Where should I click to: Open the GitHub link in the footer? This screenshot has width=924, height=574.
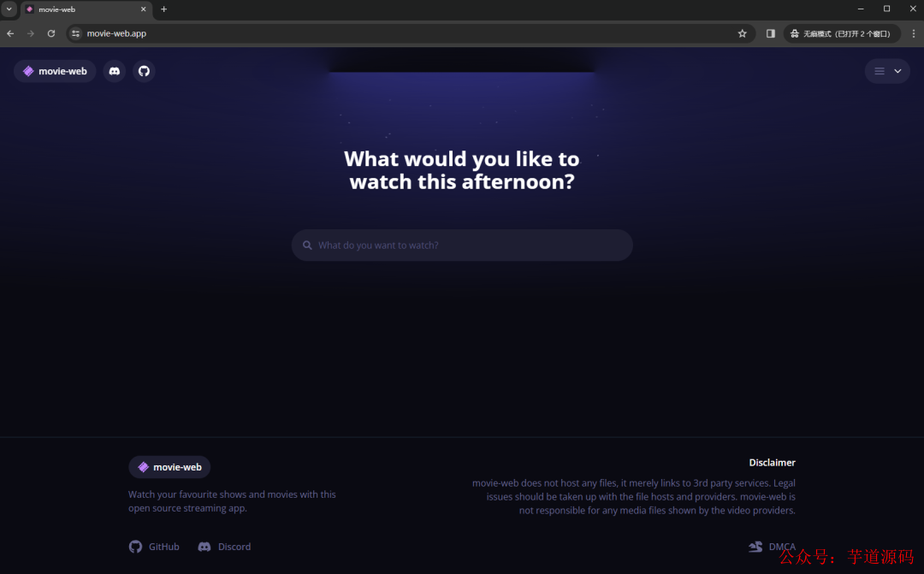click(154, 547)
